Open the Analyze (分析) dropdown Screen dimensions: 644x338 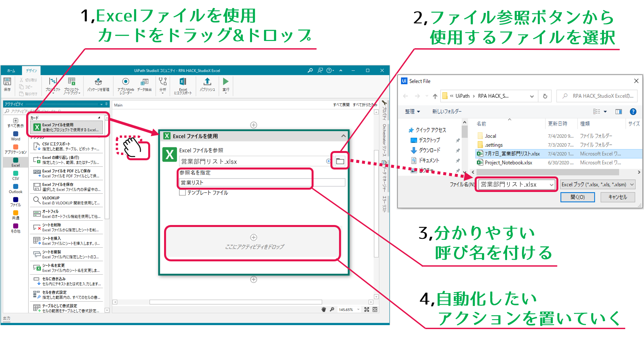[x=163, y=86]
